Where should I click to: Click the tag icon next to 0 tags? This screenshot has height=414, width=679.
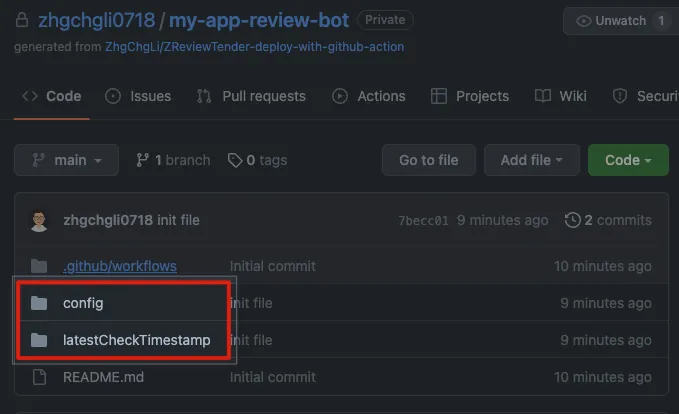pos(235,160)
